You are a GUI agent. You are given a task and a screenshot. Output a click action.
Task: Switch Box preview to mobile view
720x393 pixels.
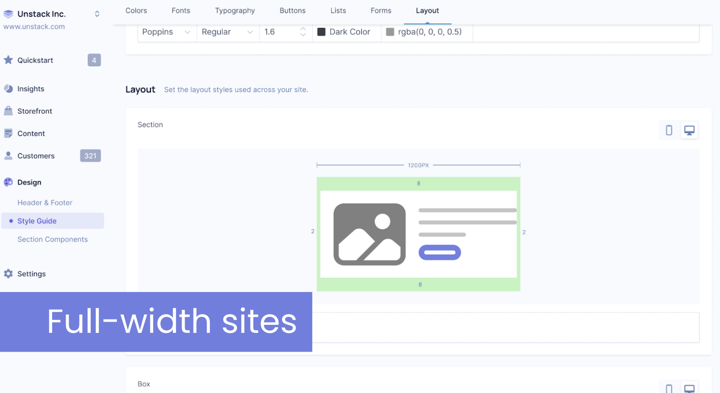click(669, 388)
